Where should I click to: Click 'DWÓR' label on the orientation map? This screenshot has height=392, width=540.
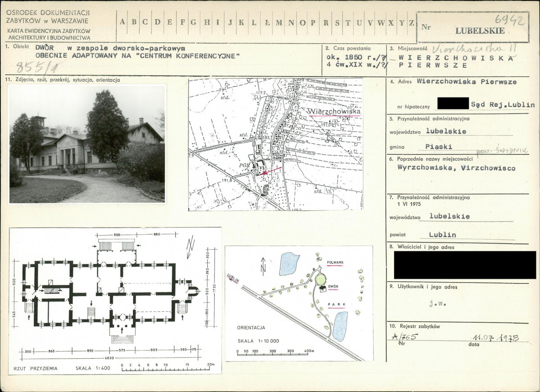pyautogui.click(x=334, y=287)
